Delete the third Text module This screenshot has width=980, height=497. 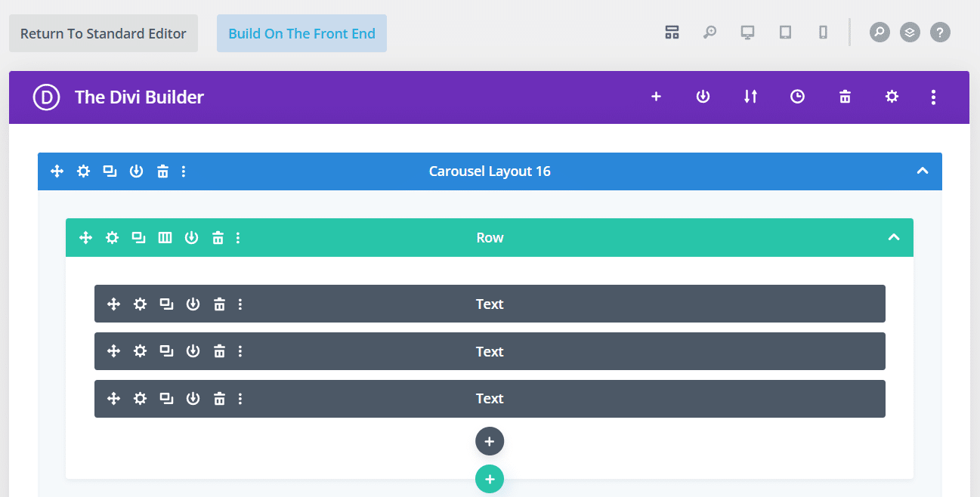219,398
